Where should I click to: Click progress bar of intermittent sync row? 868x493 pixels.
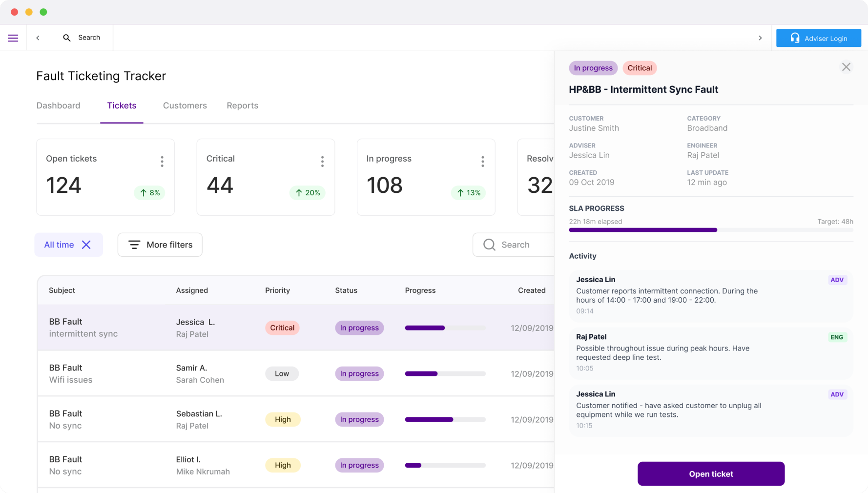pyautogui.click(x=445, y=328)
